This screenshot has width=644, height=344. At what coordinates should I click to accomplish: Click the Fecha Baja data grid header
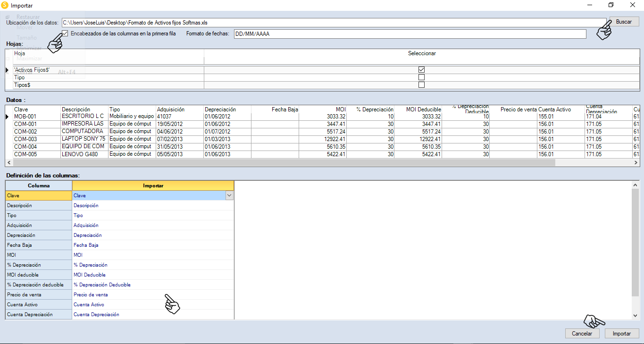click(275, 109)
